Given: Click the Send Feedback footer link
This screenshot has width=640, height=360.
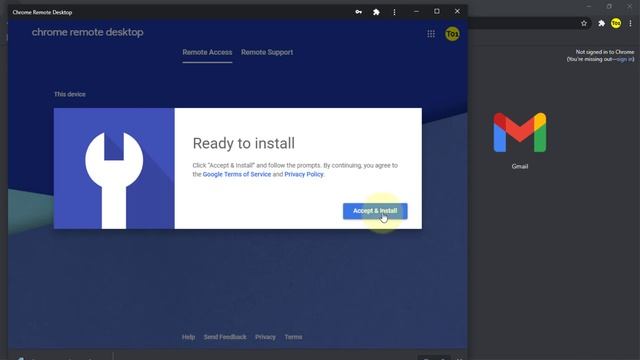Looking at the screenshot, I should [225, 337].
